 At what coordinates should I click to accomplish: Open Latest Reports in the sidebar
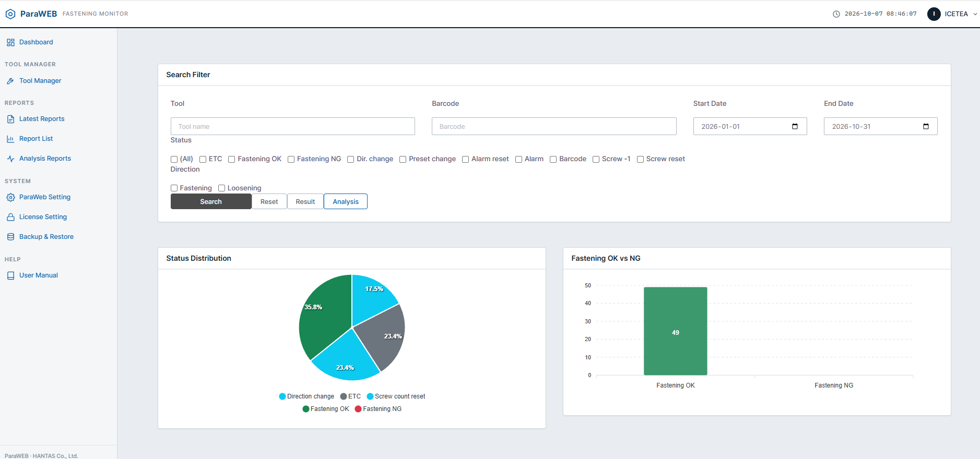click(42, 119)
